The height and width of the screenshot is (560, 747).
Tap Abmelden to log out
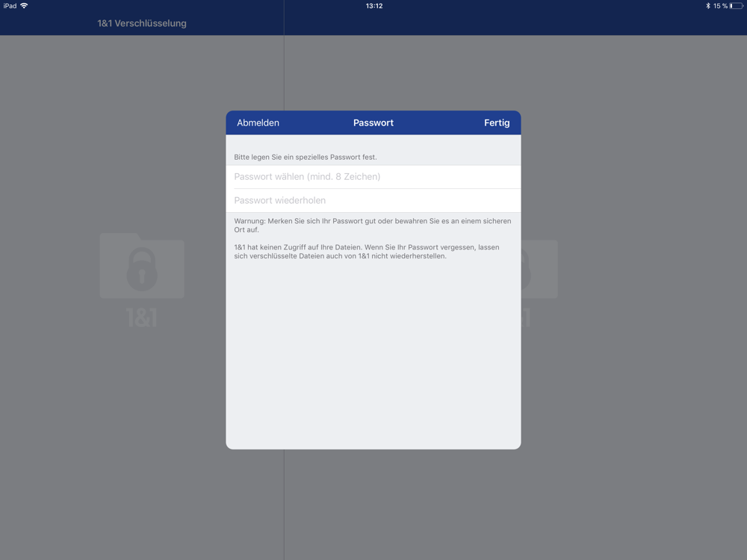[258, 123]
